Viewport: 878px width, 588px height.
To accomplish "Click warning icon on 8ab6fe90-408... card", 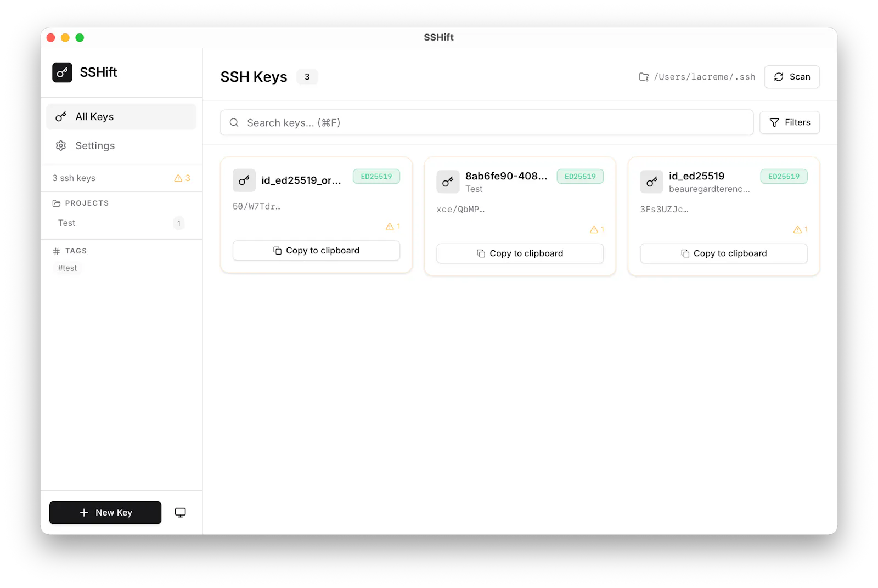I will 594,230.
